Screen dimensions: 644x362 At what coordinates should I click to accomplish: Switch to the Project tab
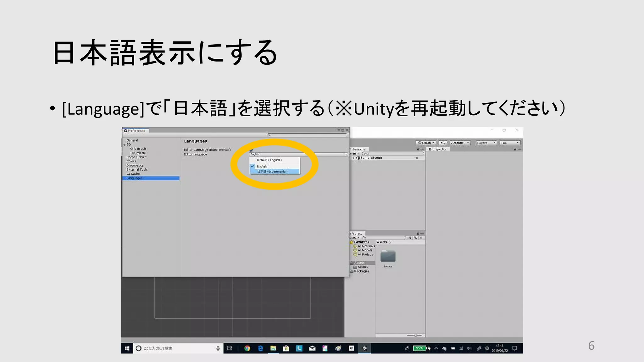click(x=357, y=233)
